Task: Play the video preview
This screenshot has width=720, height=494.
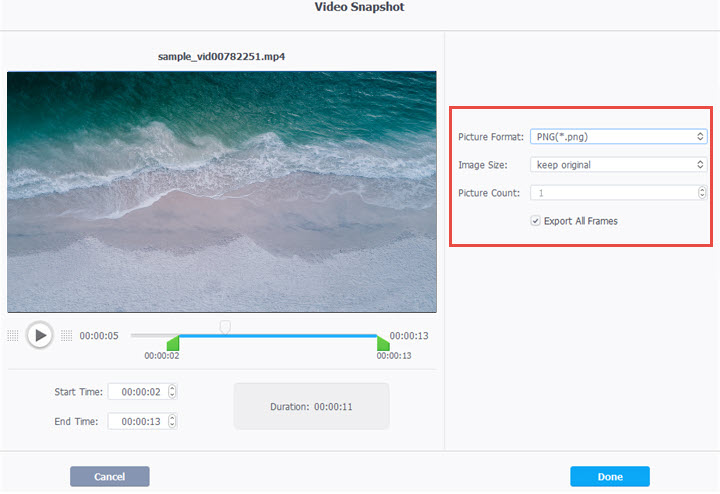Action: 39,335
